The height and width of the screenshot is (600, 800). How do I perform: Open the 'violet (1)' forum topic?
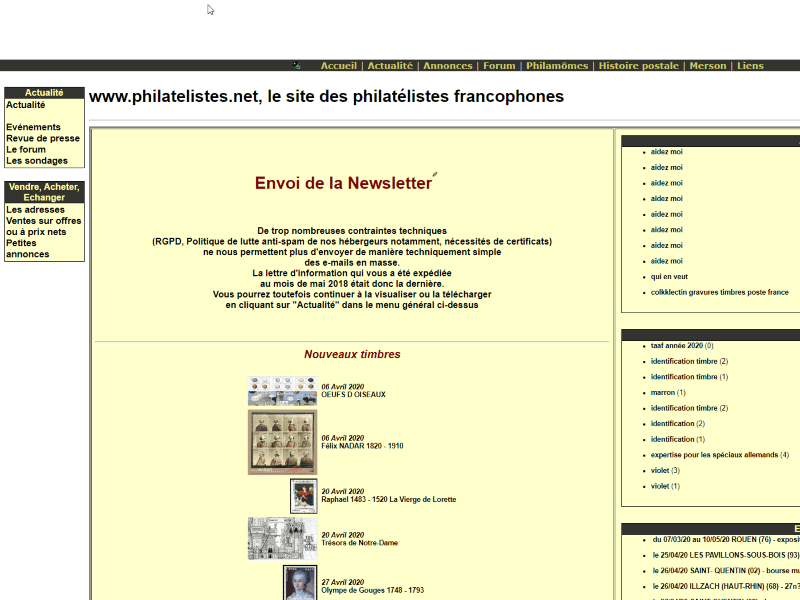coord(665,486)
